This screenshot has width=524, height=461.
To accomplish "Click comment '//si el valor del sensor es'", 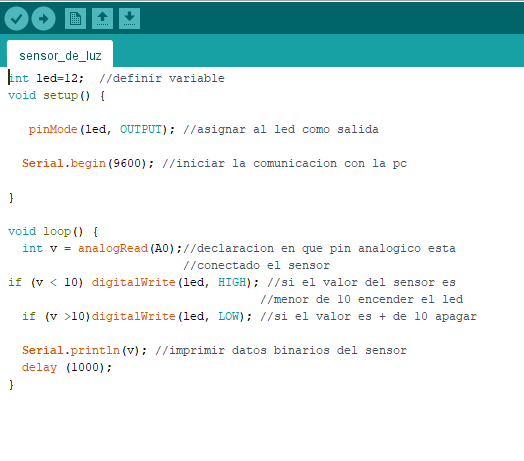I will click(x=362, y=283).
